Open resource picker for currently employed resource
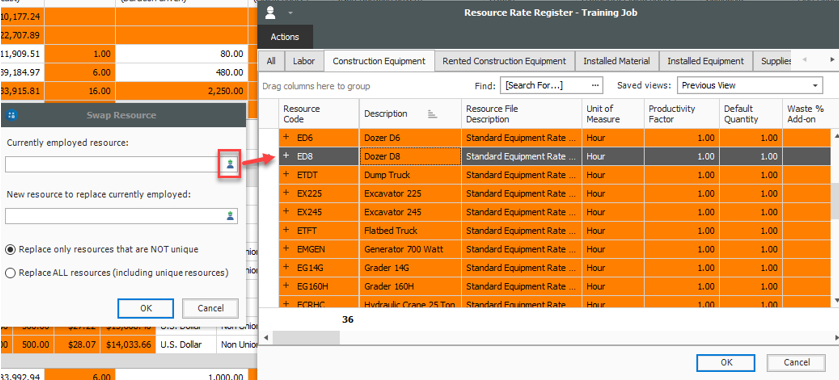 tap(230, 164)
